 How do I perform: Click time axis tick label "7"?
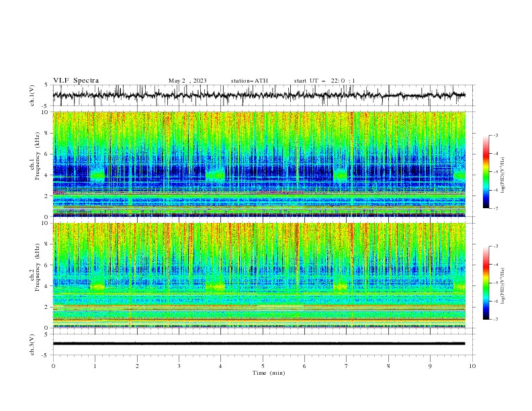click(347, 366)
